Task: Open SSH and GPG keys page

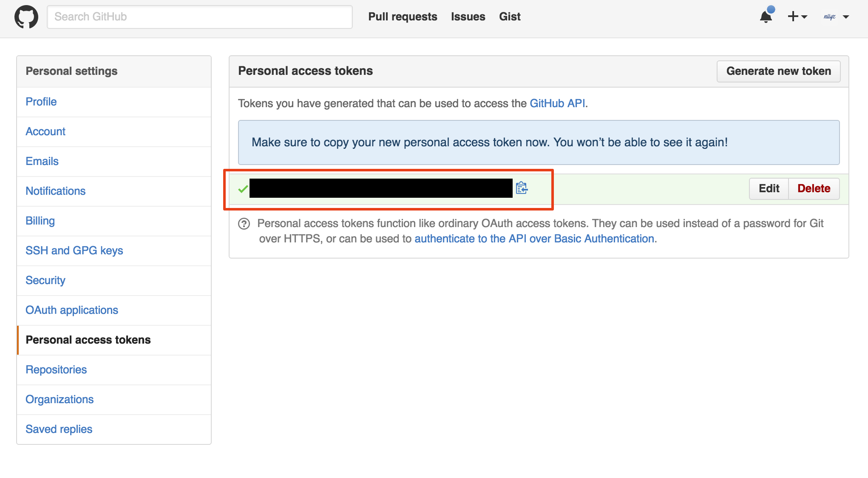Action: point(114,251)
